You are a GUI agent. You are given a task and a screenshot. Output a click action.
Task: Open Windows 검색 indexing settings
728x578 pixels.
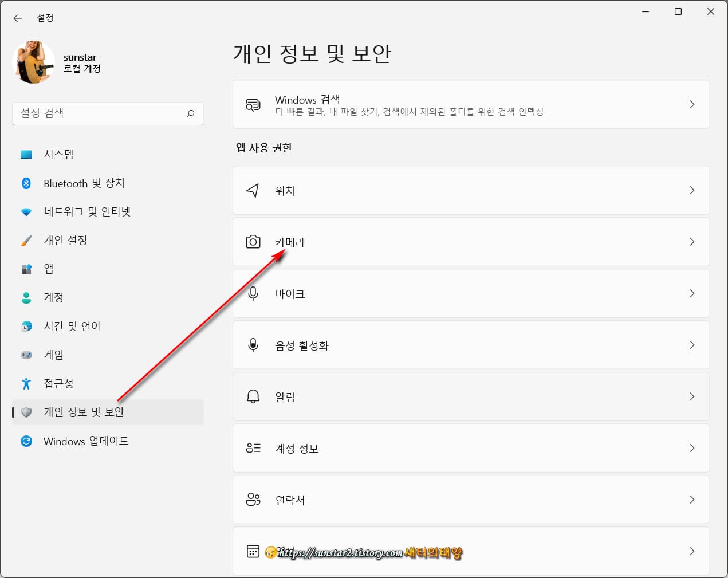coord(471,104)
